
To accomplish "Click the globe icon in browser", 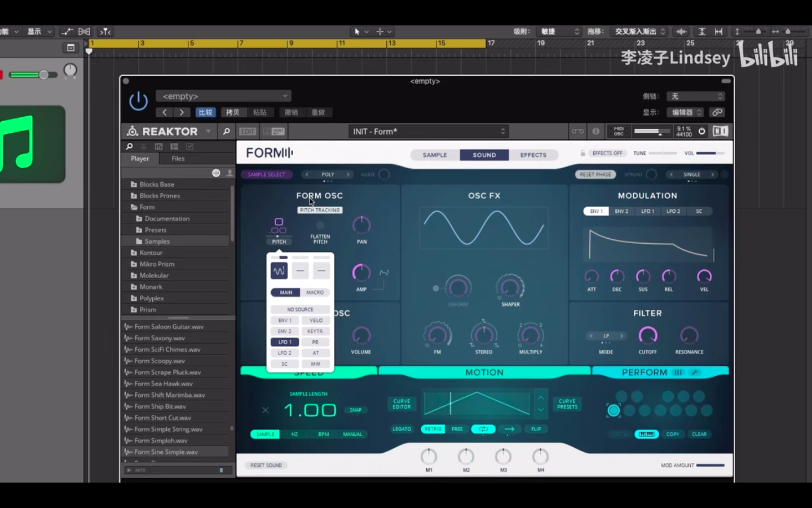I will [216, 173].
